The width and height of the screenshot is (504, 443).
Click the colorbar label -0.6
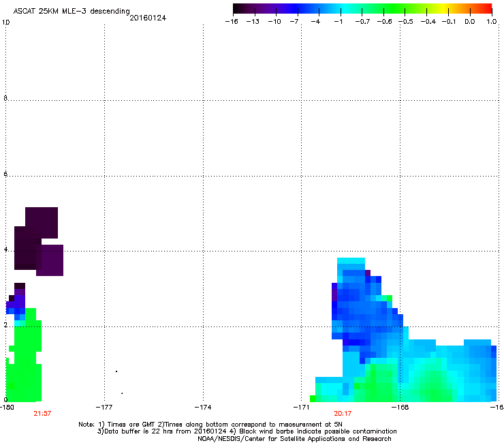click(384, 22)
